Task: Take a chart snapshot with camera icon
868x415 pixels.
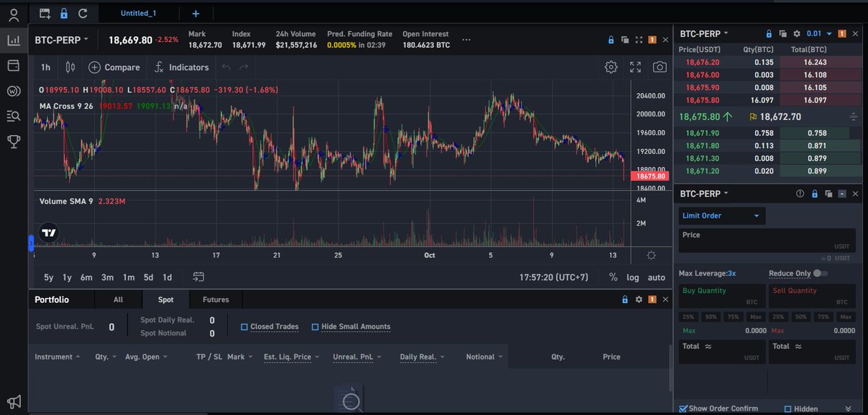Action: 660,67
